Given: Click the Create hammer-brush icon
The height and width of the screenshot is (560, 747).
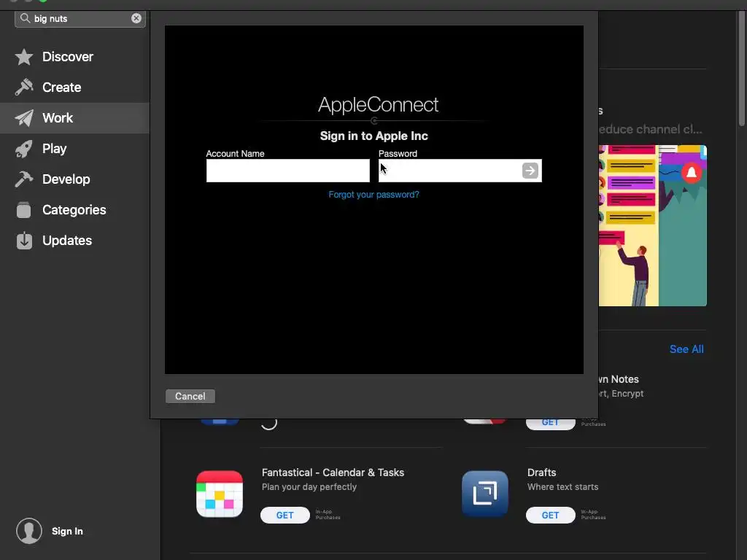Looking at the screenshot, I should 24,87.
